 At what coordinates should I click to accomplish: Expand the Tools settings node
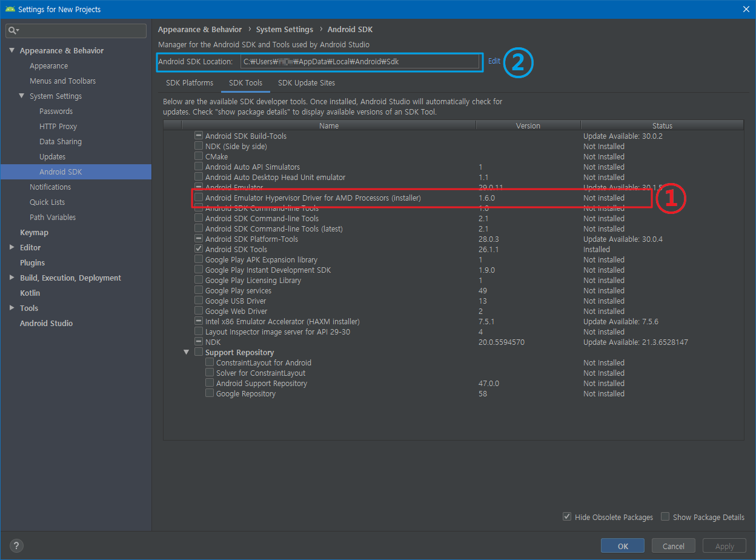(x=12, y=308)
